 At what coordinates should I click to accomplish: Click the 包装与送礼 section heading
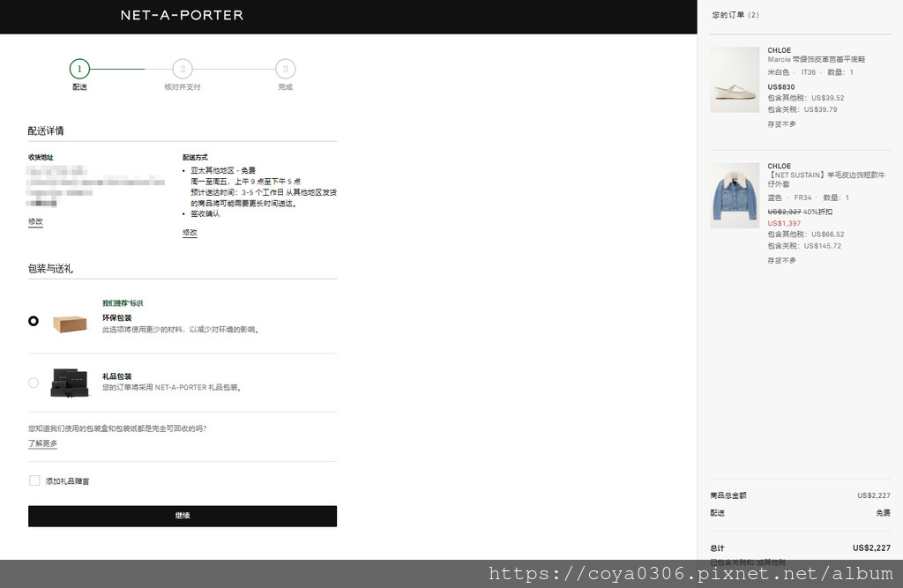coord(50,268)
